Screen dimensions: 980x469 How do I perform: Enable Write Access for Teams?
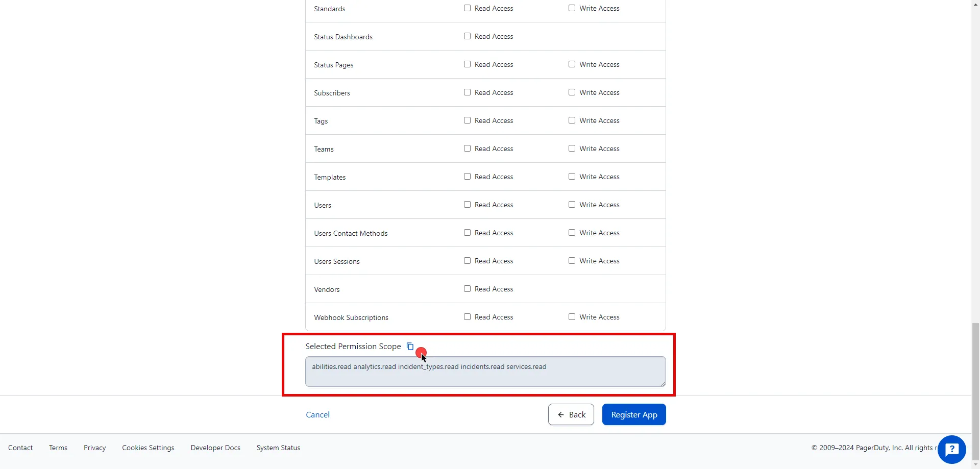(x=572, y=148)
